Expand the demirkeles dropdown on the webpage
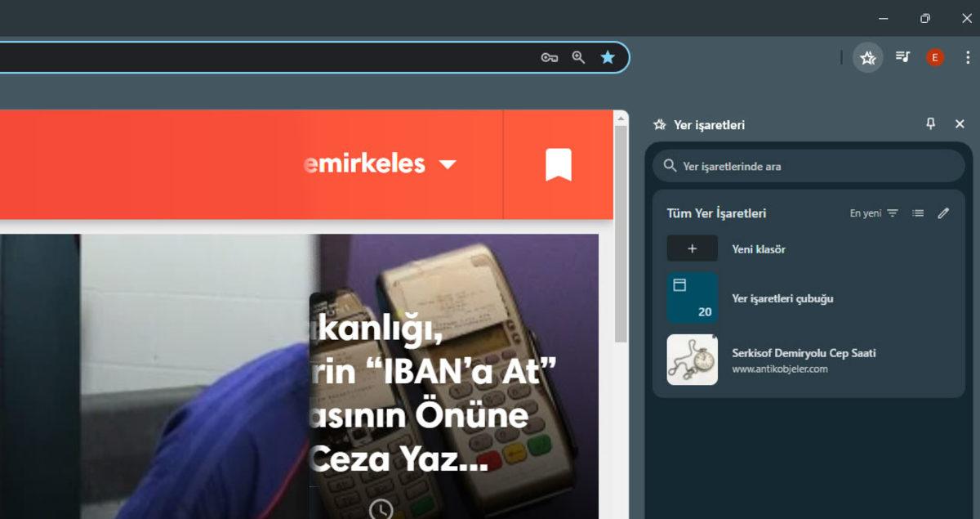The width and height of the screenshot is (980, 519). (448, 163)
